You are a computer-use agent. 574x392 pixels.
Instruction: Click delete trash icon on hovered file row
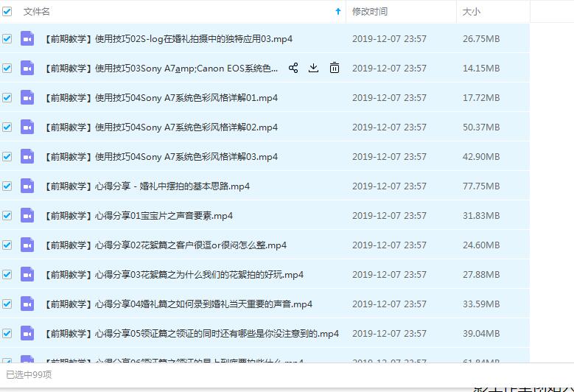pos(335,68)
